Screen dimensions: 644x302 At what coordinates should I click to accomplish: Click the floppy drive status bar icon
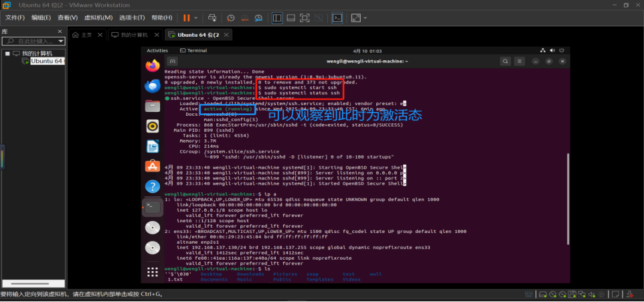tap(572, 294)
